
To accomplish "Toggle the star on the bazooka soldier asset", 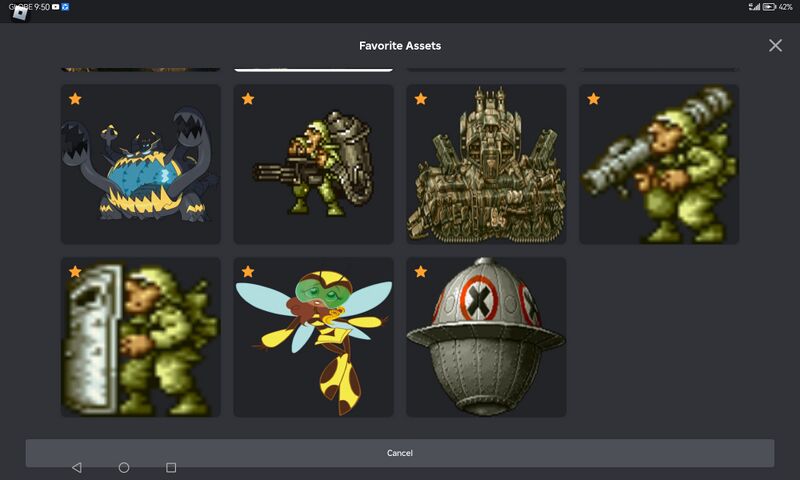I will (594, 99).
